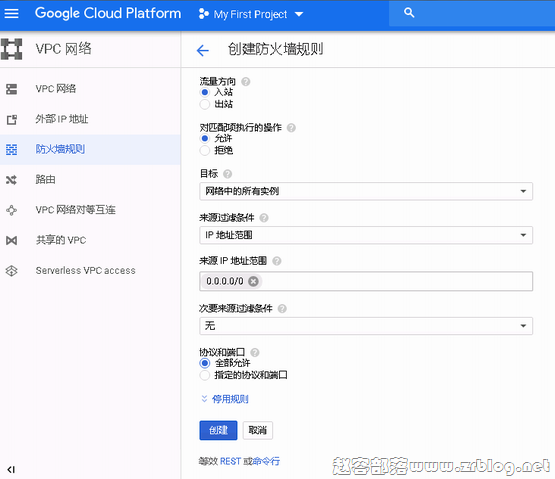Open My First Project selector
Viewport: 555px width, 479px height.
(251, 14)
